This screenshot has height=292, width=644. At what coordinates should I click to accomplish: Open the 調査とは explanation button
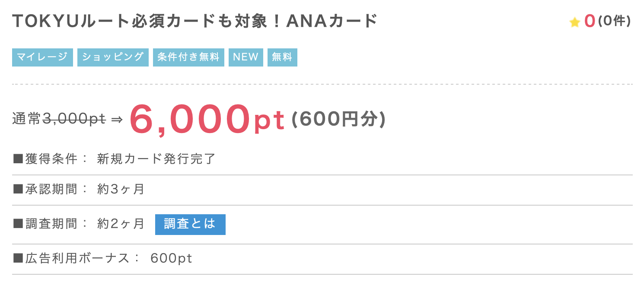[190, 224]
